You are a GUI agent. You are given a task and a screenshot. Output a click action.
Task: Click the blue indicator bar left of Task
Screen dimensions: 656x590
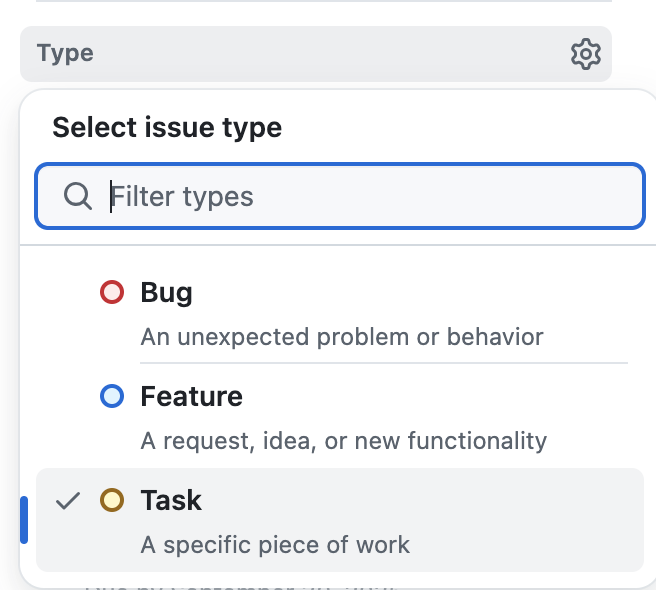24,520
